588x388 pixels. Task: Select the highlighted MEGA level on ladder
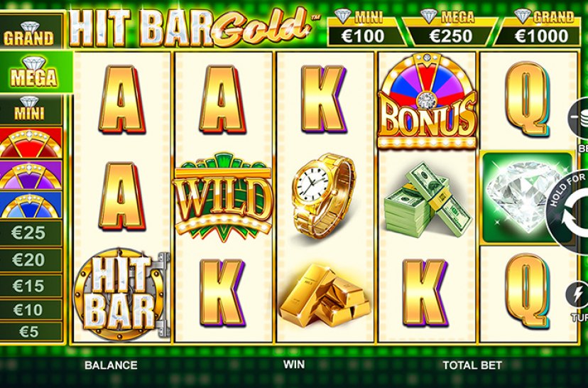tap(36, 72)
